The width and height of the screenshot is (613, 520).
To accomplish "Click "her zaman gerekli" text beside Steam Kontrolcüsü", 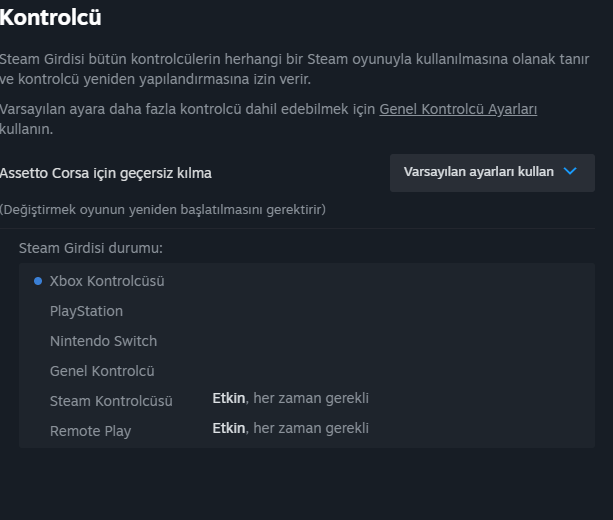I will (x=311, y=398).
